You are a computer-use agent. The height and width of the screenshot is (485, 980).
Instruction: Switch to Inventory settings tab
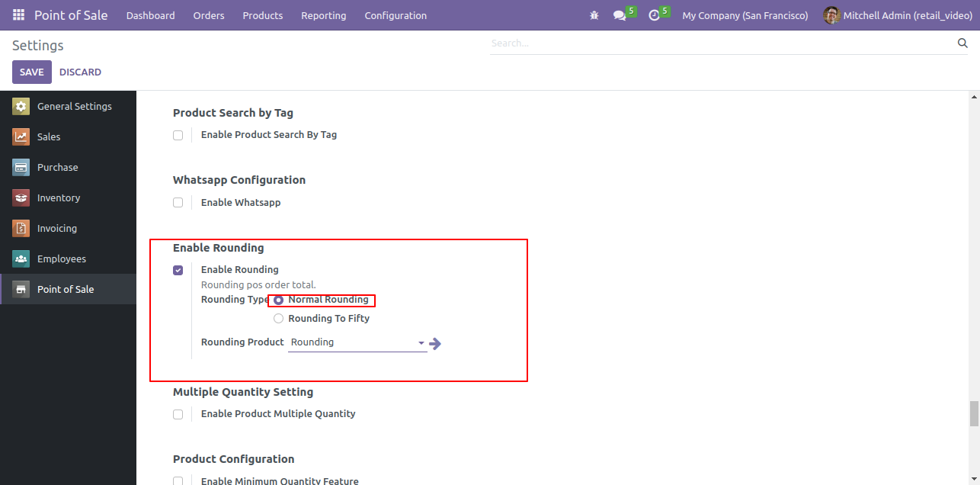click(x=68, y=198)
